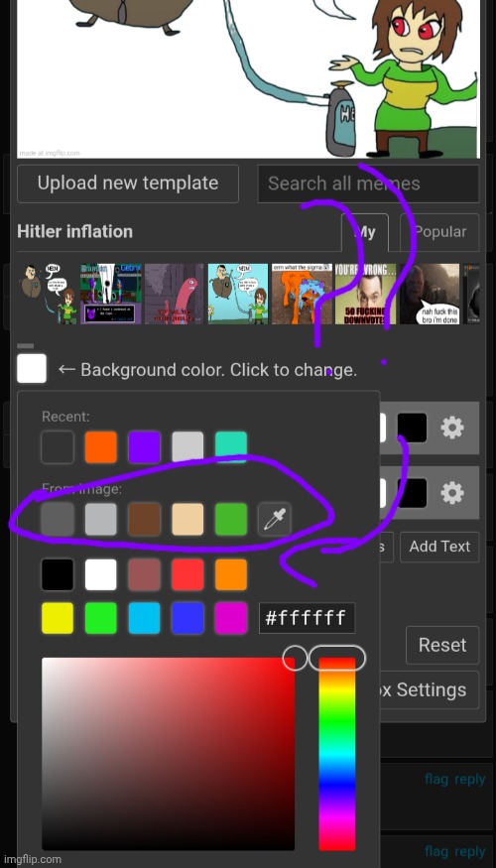
Task: Pick the orange preset swatch next to red
Action: [x=231, y=574]
